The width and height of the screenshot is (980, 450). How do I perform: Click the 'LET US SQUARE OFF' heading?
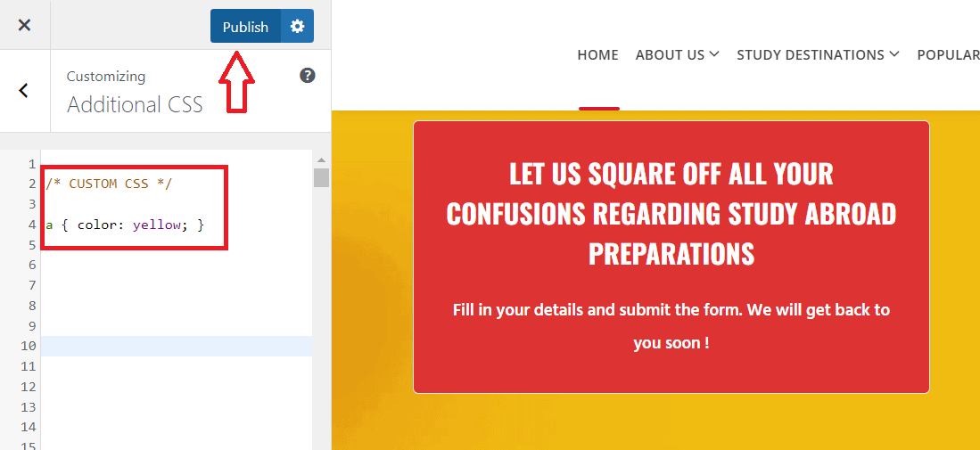click(x=671, y=213)
